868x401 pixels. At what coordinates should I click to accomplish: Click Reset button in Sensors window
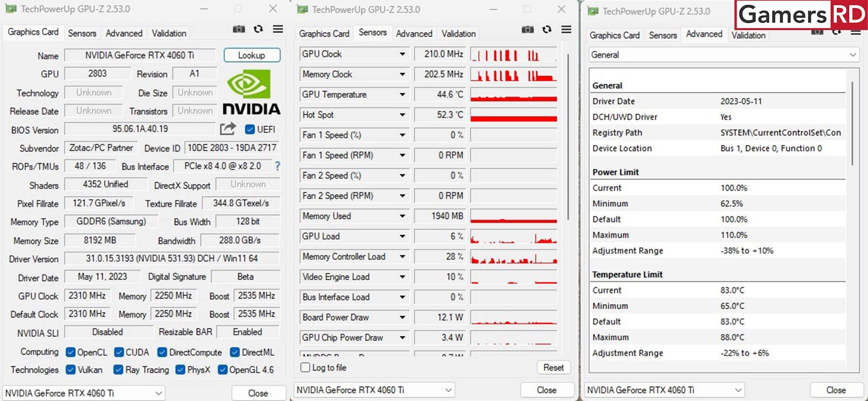point(553,368)
